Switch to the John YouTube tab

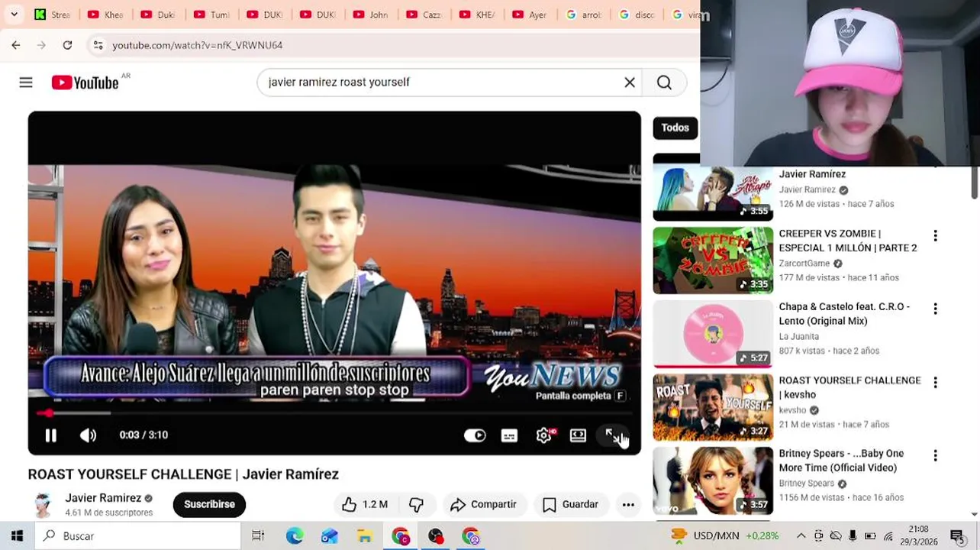(370, 15)
